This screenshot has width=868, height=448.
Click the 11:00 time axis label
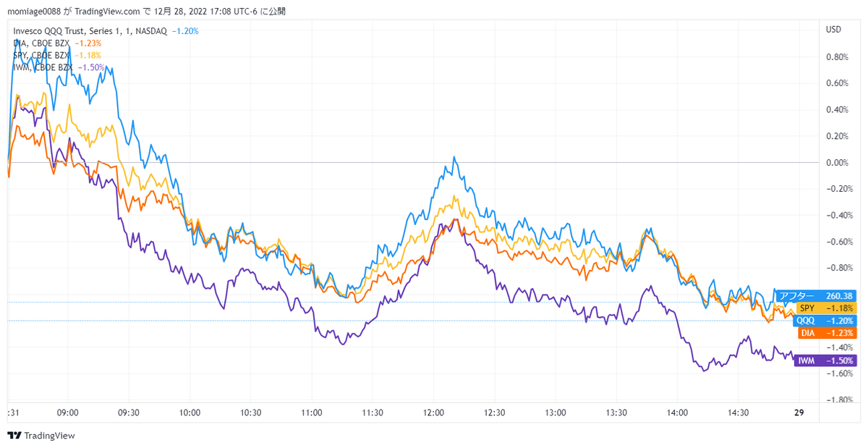coord(312,413)
